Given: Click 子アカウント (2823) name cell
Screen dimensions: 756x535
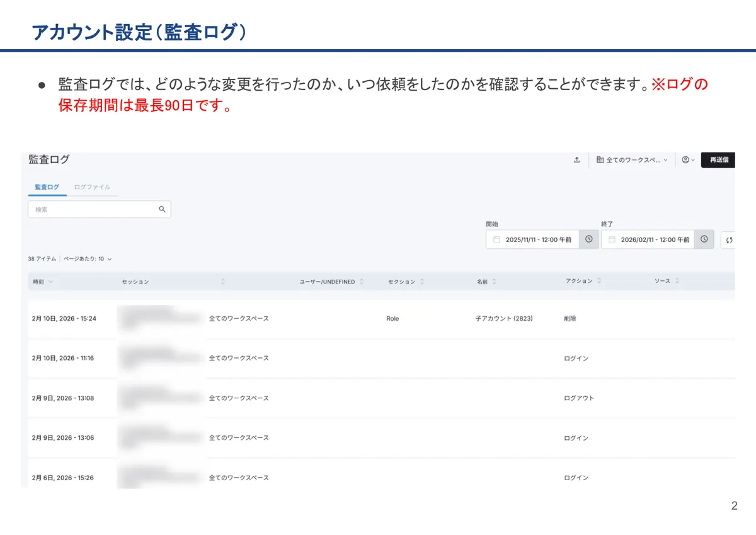Looking at the screenshot, I should pos(504,319).
